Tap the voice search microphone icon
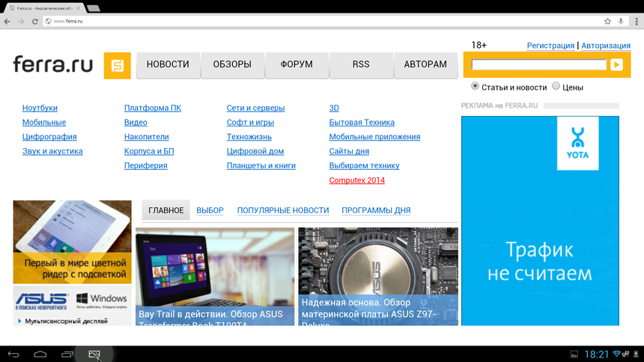Image resolution: width=644 pixels, height=362 pixels. [x=621, y=21]
